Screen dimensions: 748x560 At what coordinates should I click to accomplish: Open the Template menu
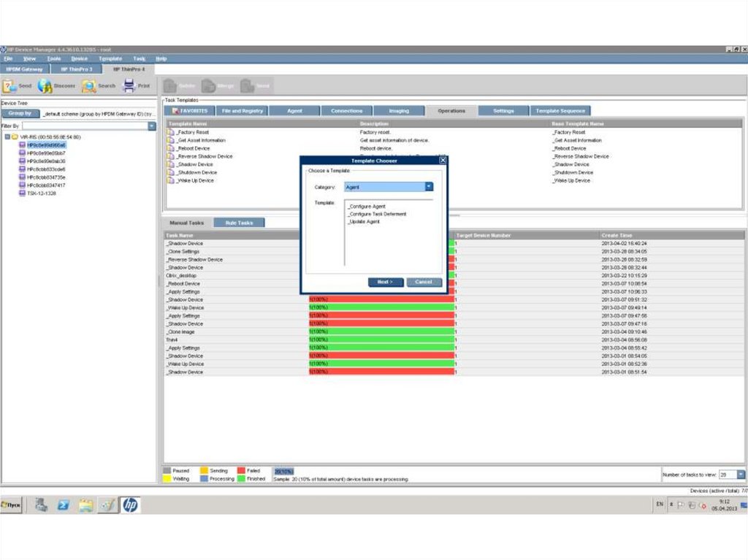coord(110,58)
